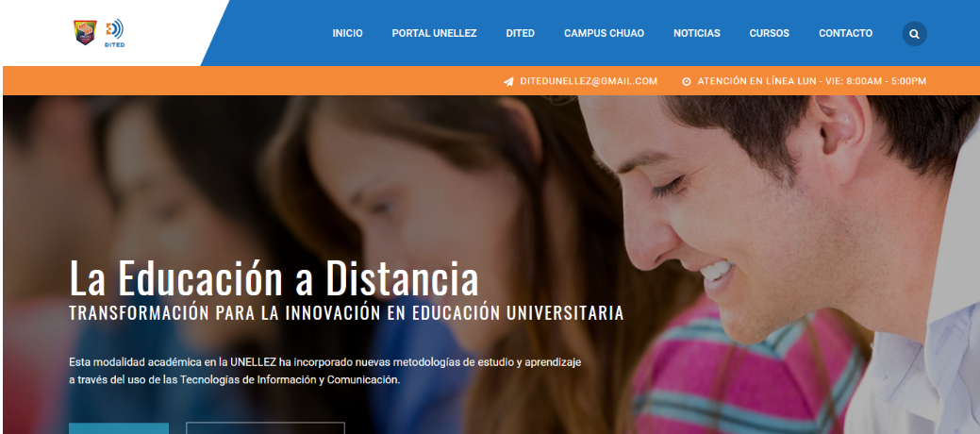Open PORTAL UNELLEZ menu item
Screen dimensions: 980x434
435,33
